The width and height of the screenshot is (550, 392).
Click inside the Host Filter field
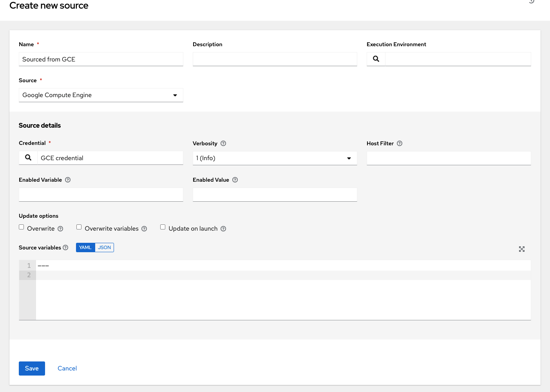click(x=449, y=158)
